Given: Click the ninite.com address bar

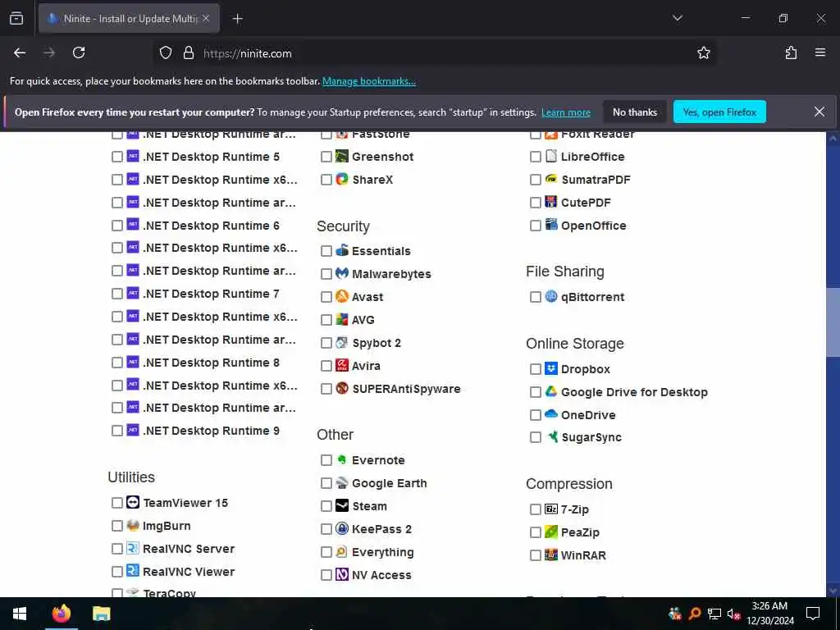Looking at the screenshot, I should pyautogui.click(x=434, y=53).
